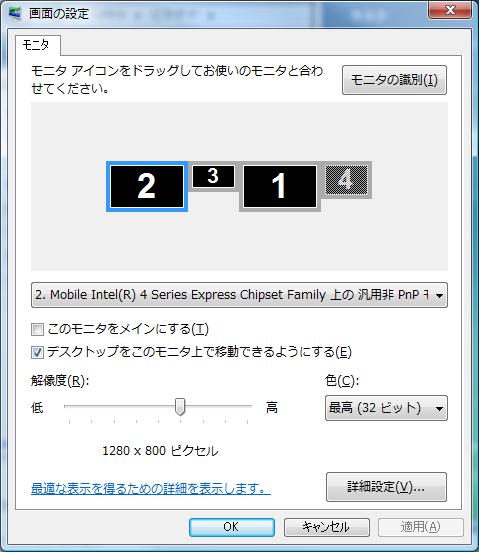Select monitor icon number 2
This screenshot has width=479, height=552.
(x=147, y=187)
